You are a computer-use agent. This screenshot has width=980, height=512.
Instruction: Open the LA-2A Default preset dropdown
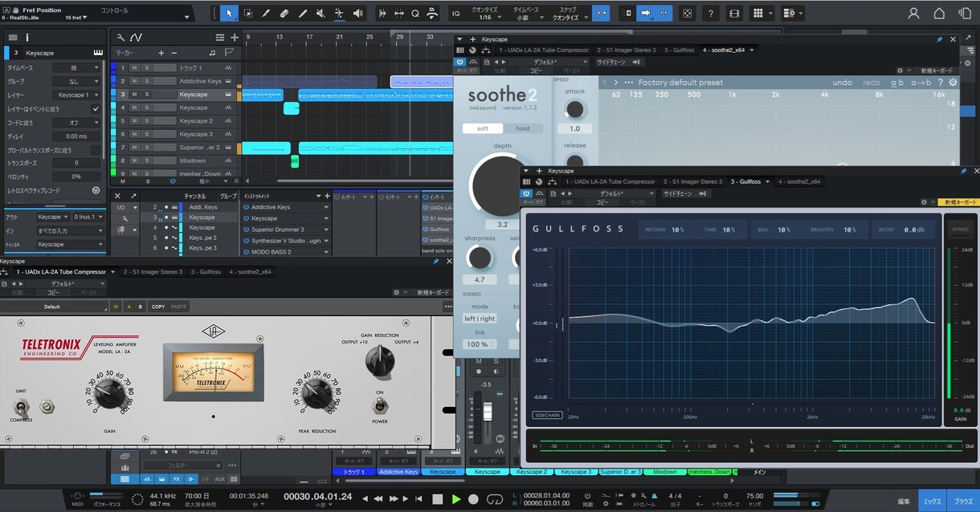click(53, 307)
